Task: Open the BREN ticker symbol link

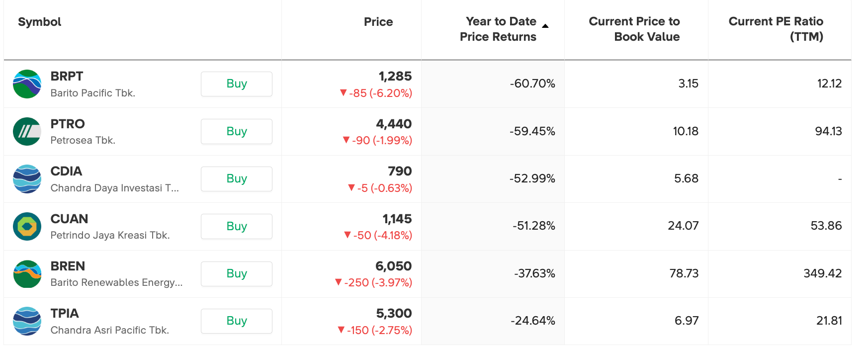Action: [68, 266]
